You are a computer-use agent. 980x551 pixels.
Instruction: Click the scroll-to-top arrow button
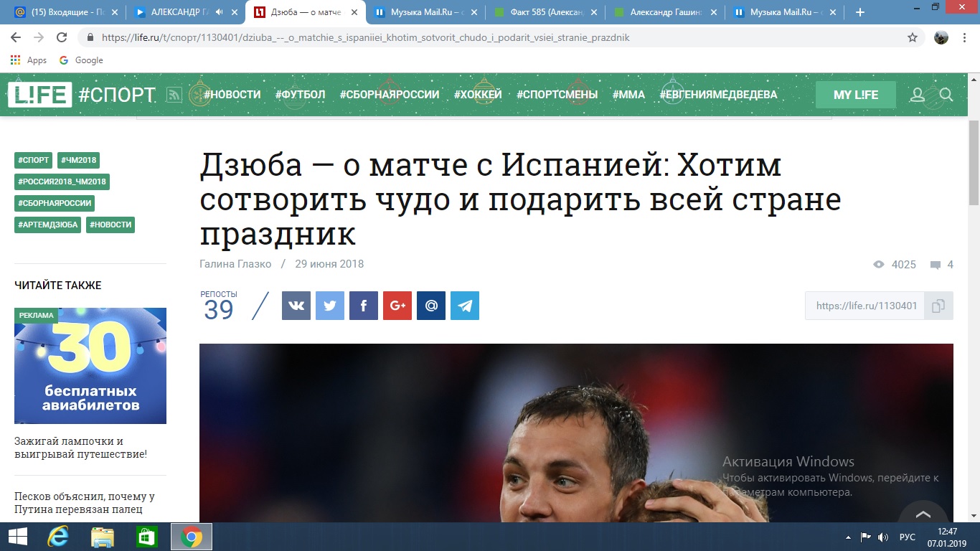[923, 513]
